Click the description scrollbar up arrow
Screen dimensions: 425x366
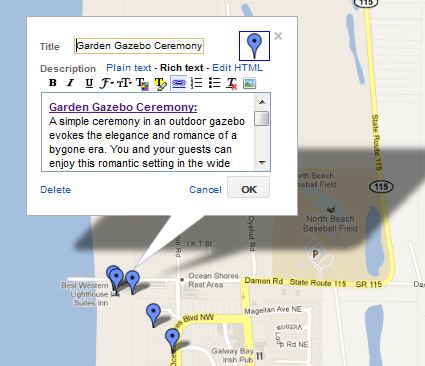coord(262,102)
